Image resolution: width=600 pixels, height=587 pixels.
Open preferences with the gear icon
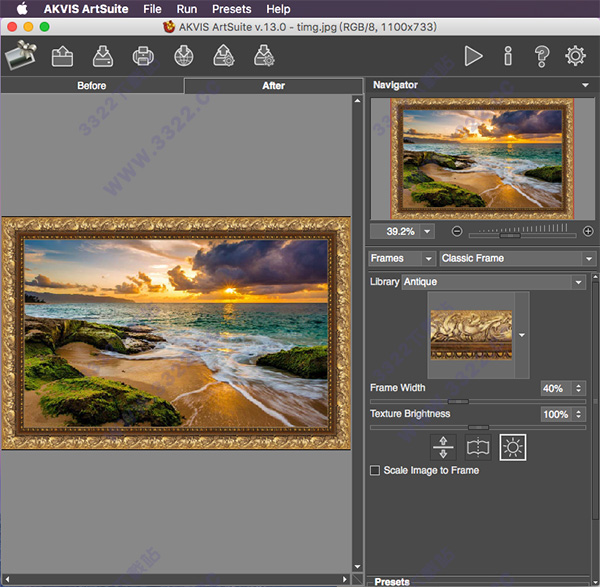pos(575,56)
